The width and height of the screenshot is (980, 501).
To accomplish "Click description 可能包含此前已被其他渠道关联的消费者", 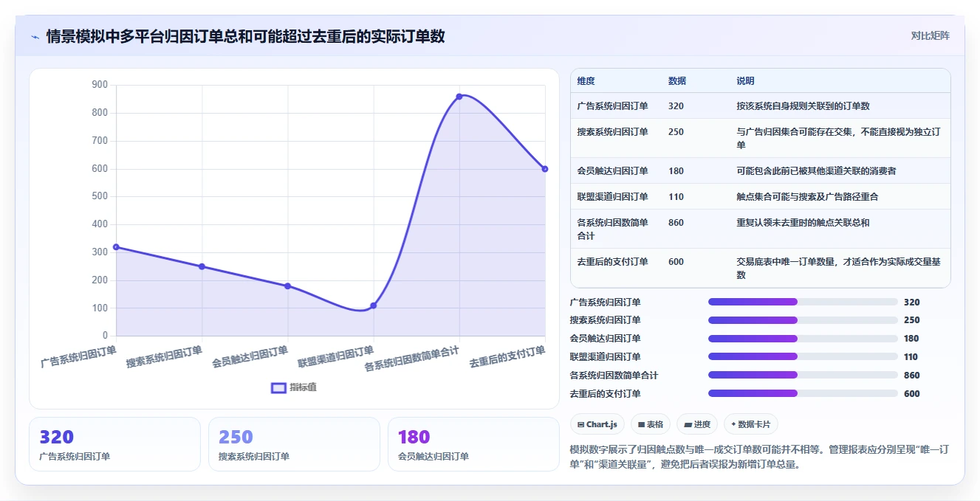I will click(x=816, y=171).
